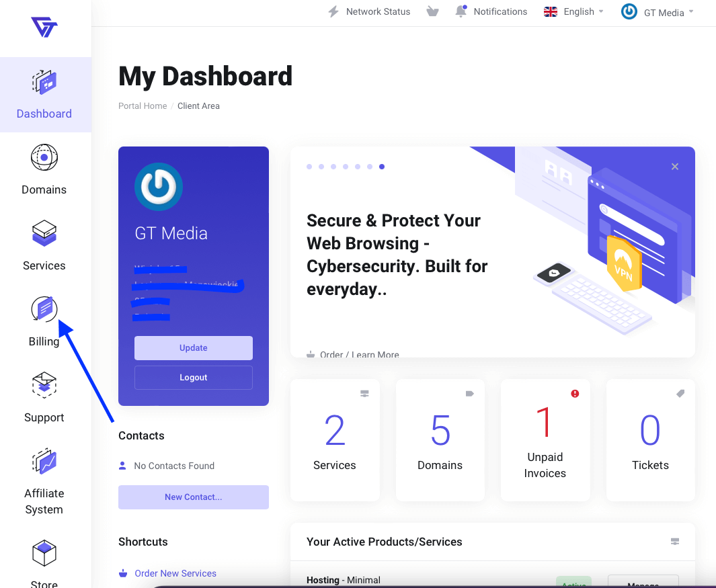Image resolution: width=716 pixels, height=588 pixels.
Task: Select the active seventh banner slide dot
Action: pos(382,167)
